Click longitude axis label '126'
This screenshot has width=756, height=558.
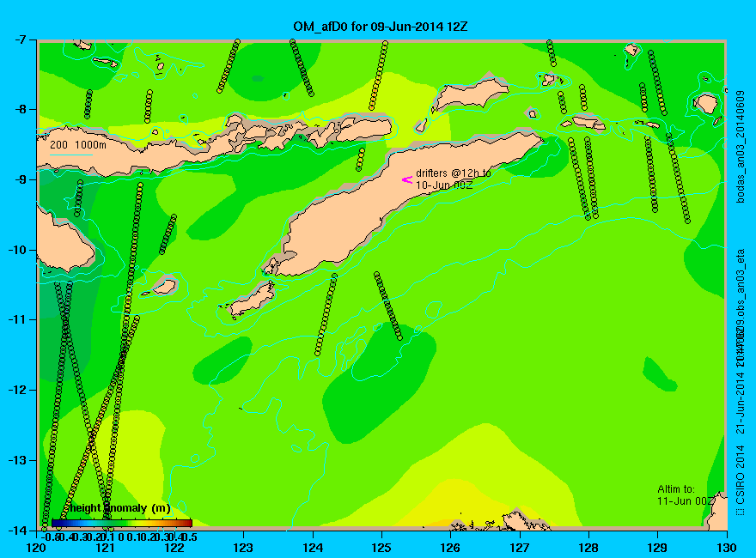pyautogui.click(x=451, y=548)
